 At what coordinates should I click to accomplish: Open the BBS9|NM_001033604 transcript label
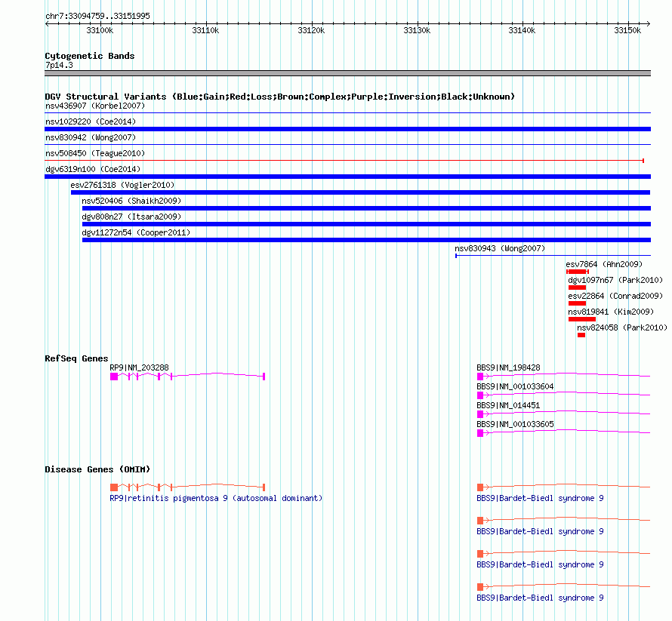tap(515, 386)
